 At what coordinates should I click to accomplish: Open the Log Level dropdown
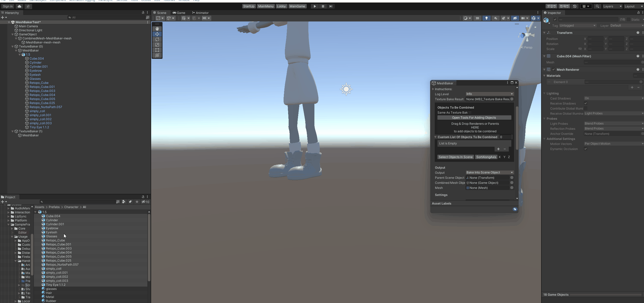click(x=489, y=94)
